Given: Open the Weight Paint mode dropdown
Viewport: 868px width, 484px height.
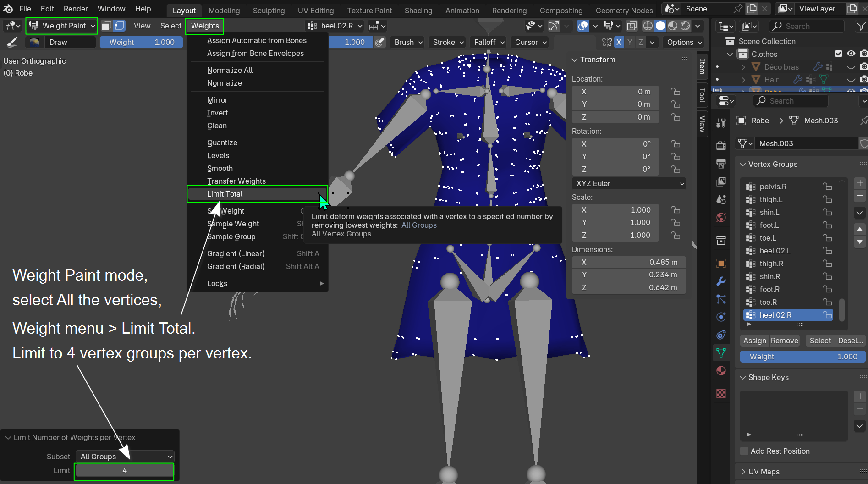Looking at the screenshot, I should click(x=62, y=26).
